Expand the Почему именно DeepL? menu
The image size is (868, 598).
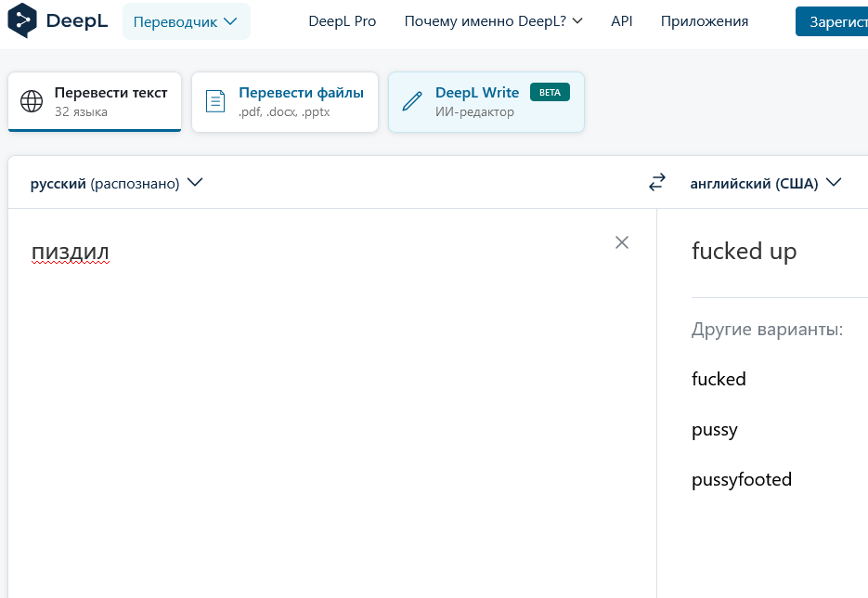pyautogui.click(x=493, y=21)
